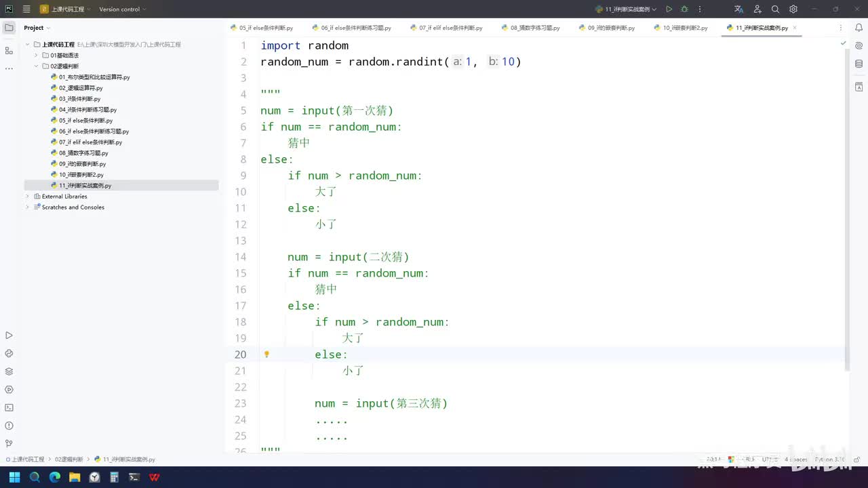This screenshot has height=488, width=868.
Task: Click the read-only lock icon in status bar
Action: coord(857,460)
